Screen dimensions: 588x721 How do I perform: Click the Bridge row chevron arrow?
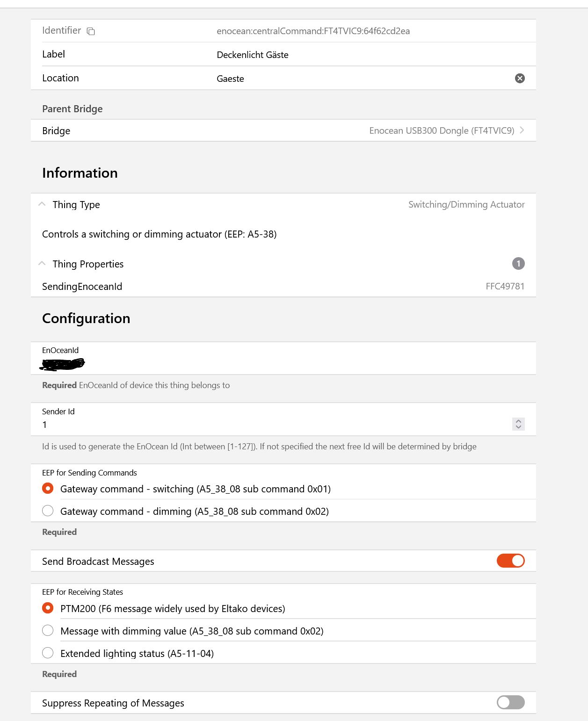[x=522, y=130]
